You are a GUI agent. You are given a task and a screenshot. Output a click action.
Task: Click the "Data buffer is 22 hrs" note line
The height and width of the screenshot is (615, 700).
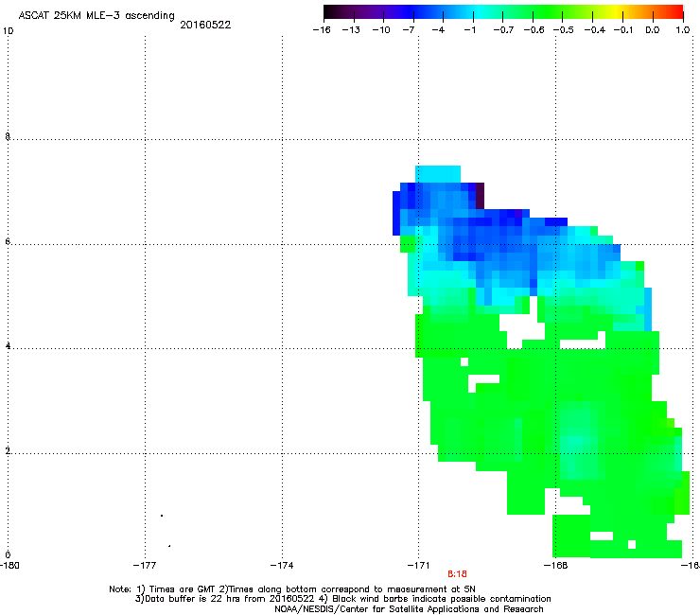click(342, 599)
